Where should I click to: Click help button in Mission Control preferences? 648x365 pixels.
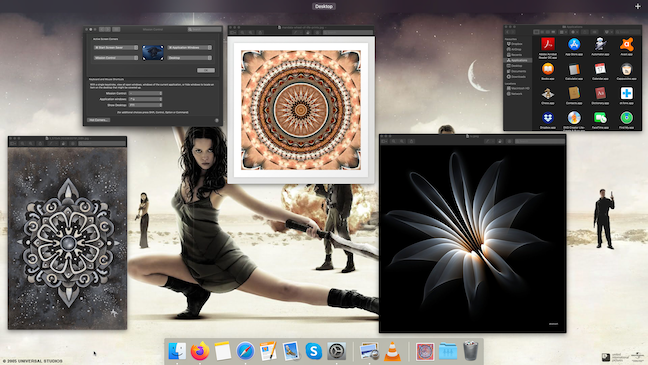[217, 120]
